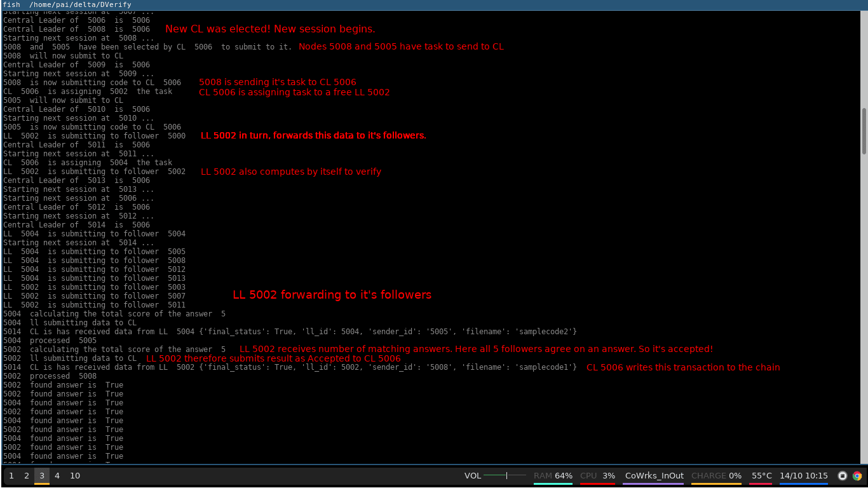Image resolution: width=868 pixels, height=488 pixels.
Task: Click line '5005 will now submit to CL'
Action: [x=64, y=100]
